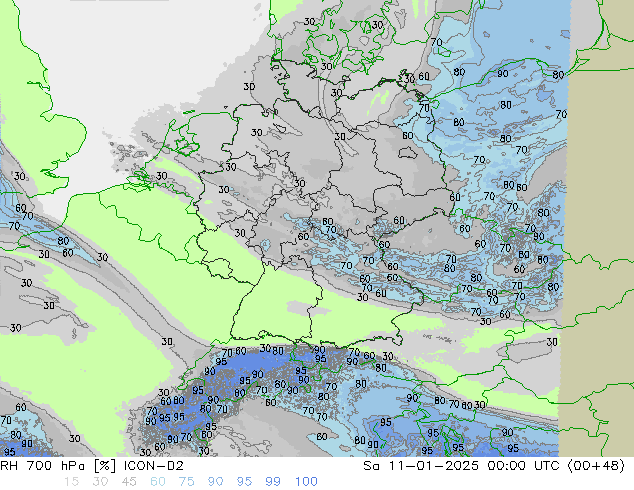Click the 'RH 700 hPa [%]' title text
The image size is (634, 490).
point(59,466)
